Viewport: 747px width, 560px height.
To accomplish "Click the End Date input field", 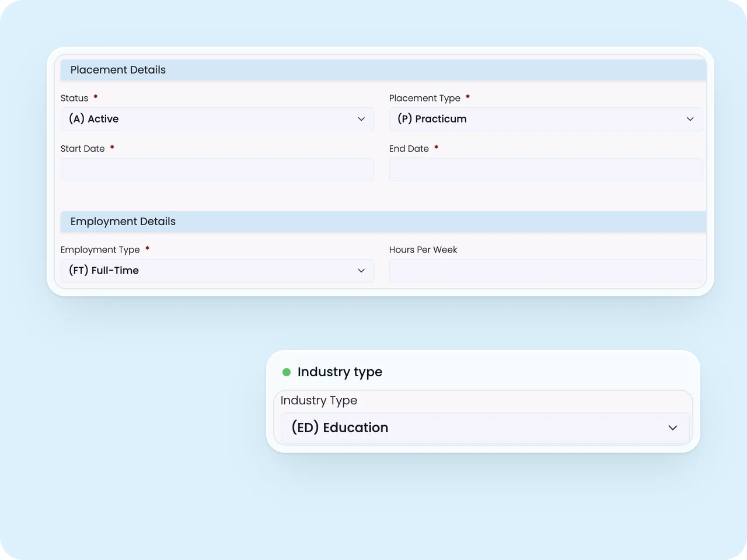I will 546,170.
